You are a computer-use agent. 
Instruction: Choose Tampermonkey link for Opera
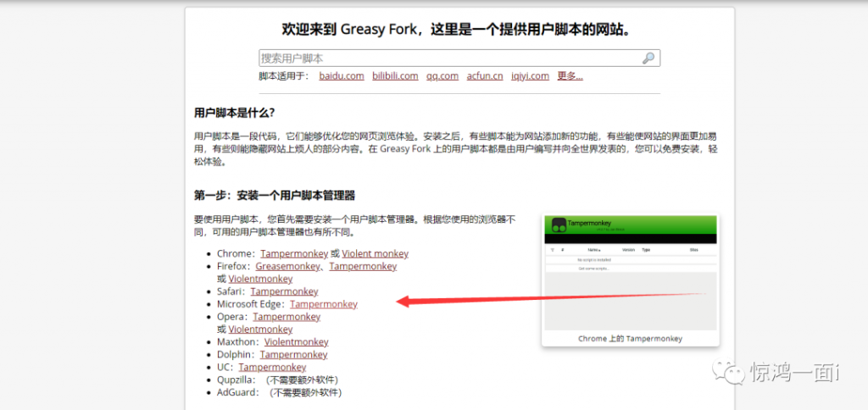coord(287,317)
